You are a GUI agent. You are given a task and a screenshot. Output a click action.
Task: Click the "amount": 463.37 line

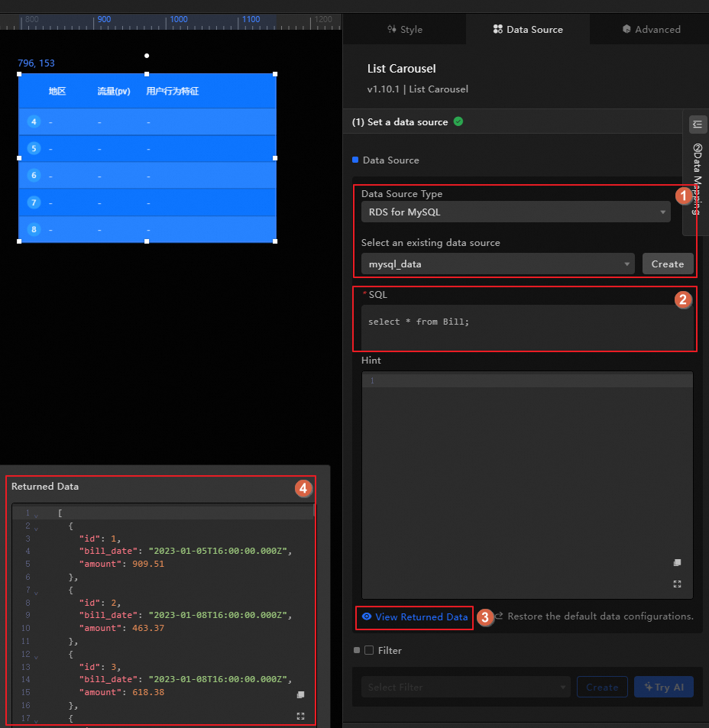[121, 628]
